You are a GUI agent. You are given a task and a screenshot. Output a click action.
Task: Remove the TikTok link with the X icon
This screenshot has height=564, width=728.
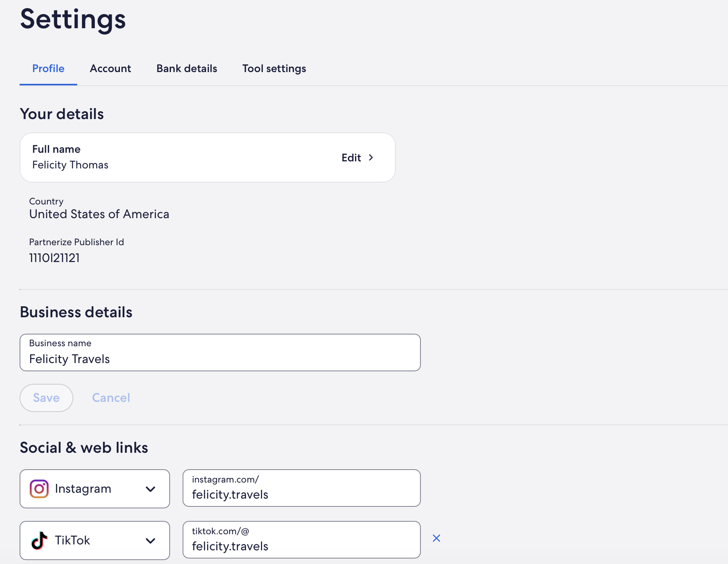click(x=436, y=538)
